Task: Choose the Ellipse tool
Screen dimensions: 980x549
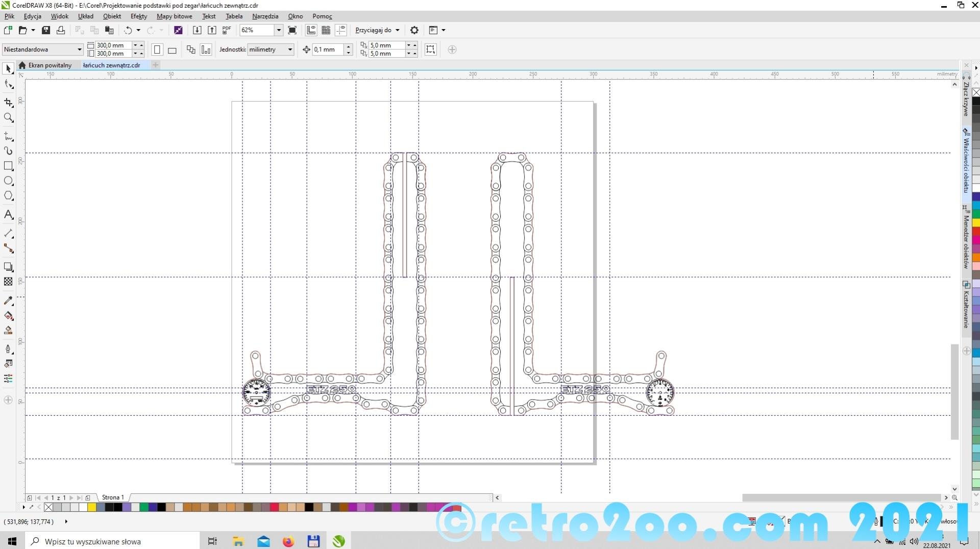Action: click(8, 181)
